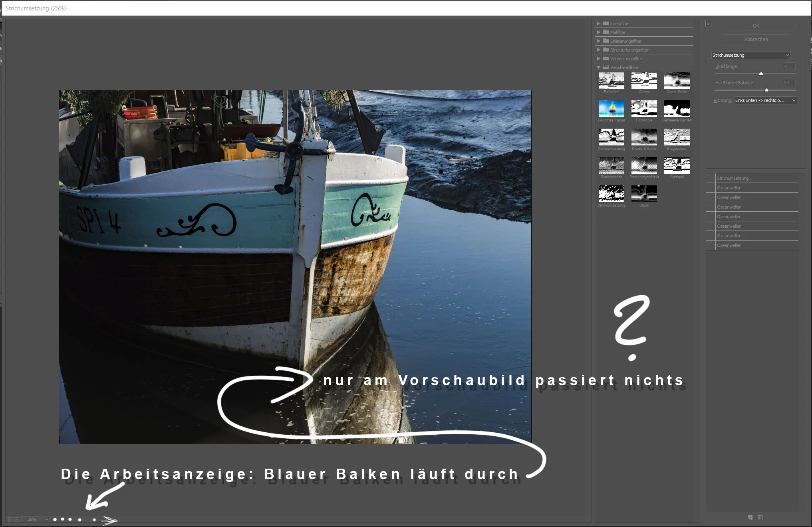Pick the Feuchtes Papier filter thumbnail
This screenshot has width=812, height=527.
(611, 109)
